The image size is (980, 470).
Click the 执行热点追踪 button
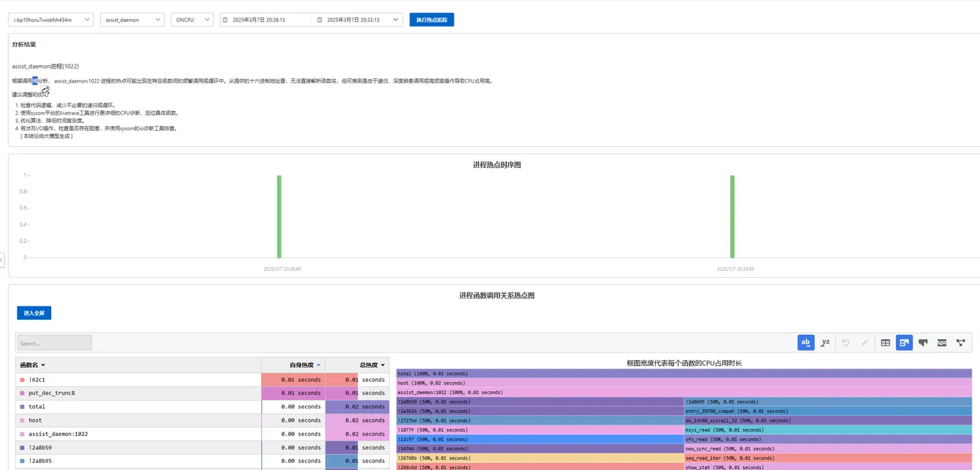click(432, 20)
